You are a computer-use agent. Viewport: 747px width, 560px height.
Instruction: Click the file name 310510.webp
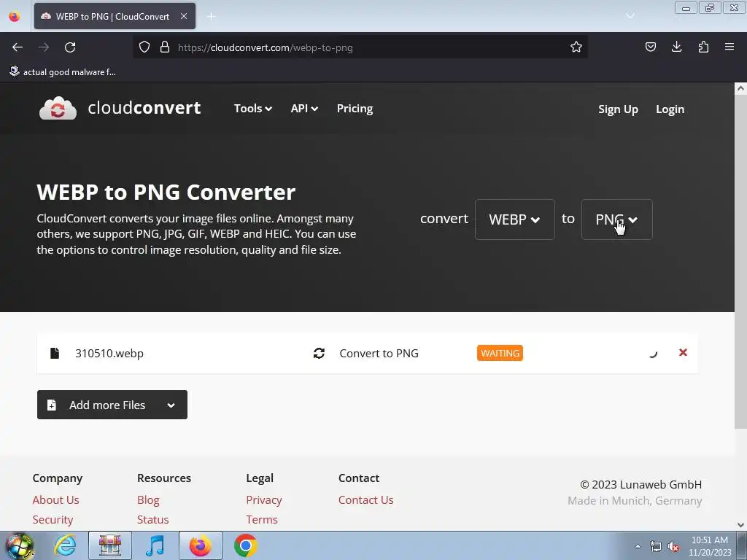pyautogui.click(x=109, y=354)
